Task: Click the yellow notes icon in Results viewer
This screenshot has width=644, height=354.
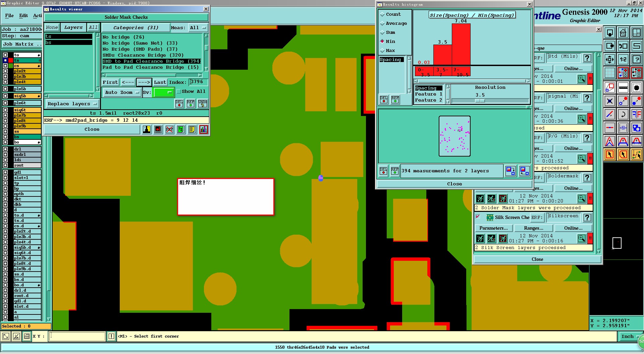Action: click(192, 129)
